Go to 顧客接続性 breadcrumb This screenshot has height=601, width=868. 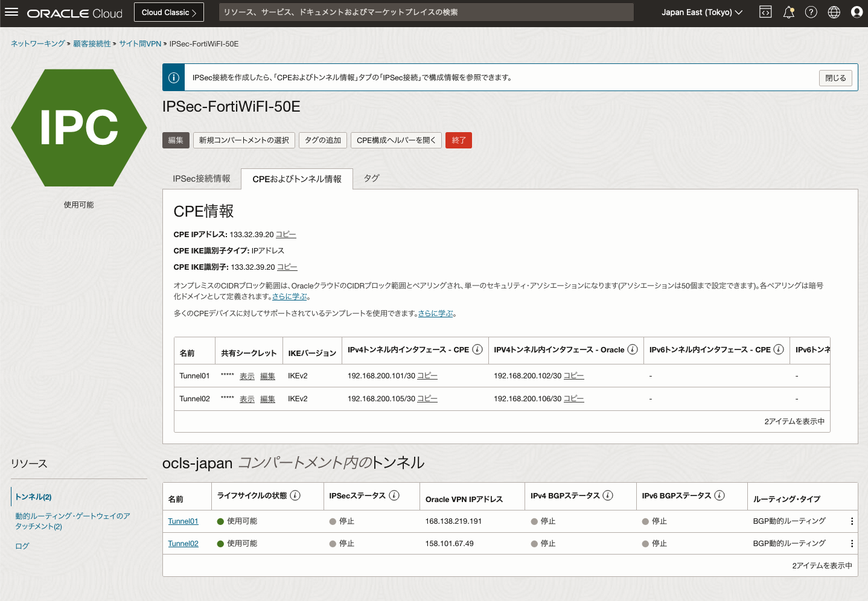pos(92,43)
